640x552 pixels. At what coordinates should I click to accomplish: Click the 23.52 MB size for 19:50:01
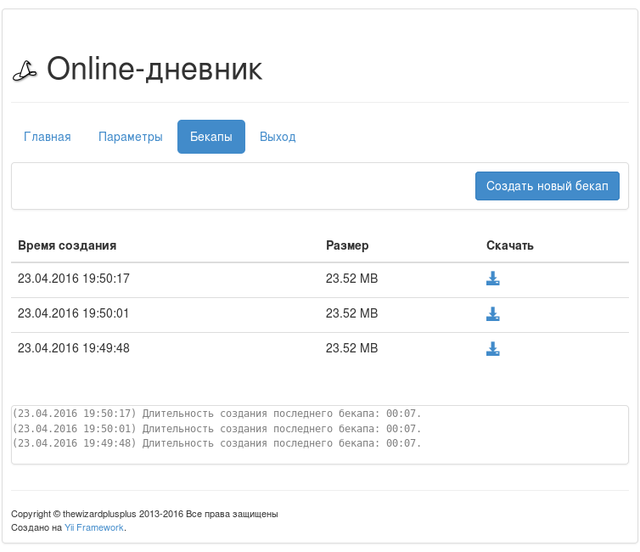coord(352,314)
